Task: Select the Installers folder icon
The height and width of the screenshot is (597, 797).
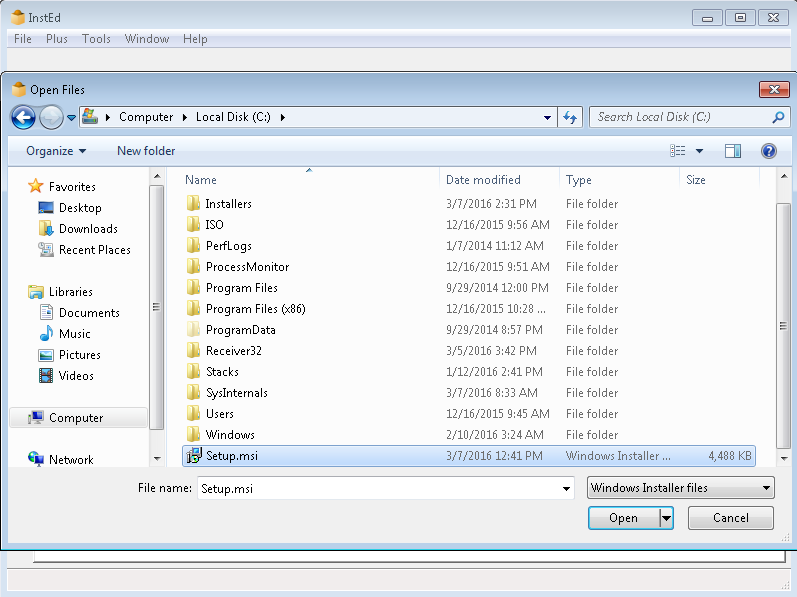Action: pyautogui.click(x=193, y=204)
